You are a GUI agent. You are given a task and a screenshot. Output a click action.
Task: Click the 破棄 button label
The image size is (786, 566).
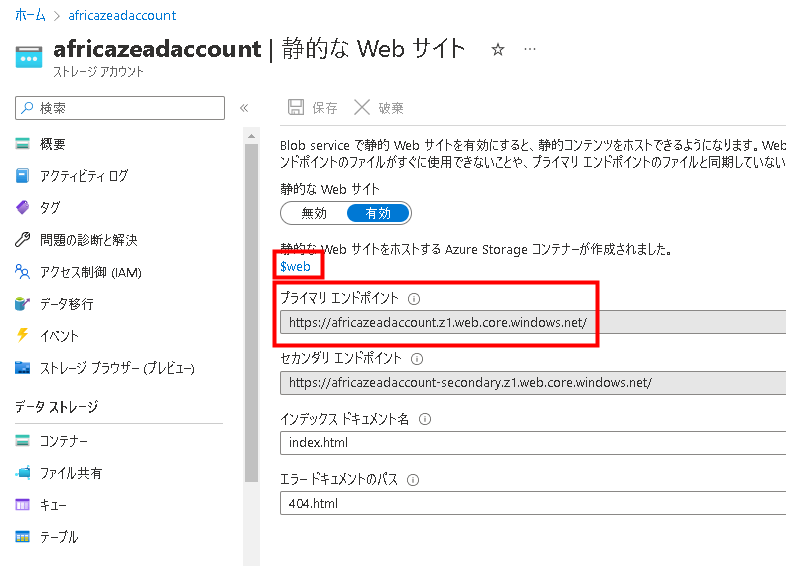pos(391,108)
